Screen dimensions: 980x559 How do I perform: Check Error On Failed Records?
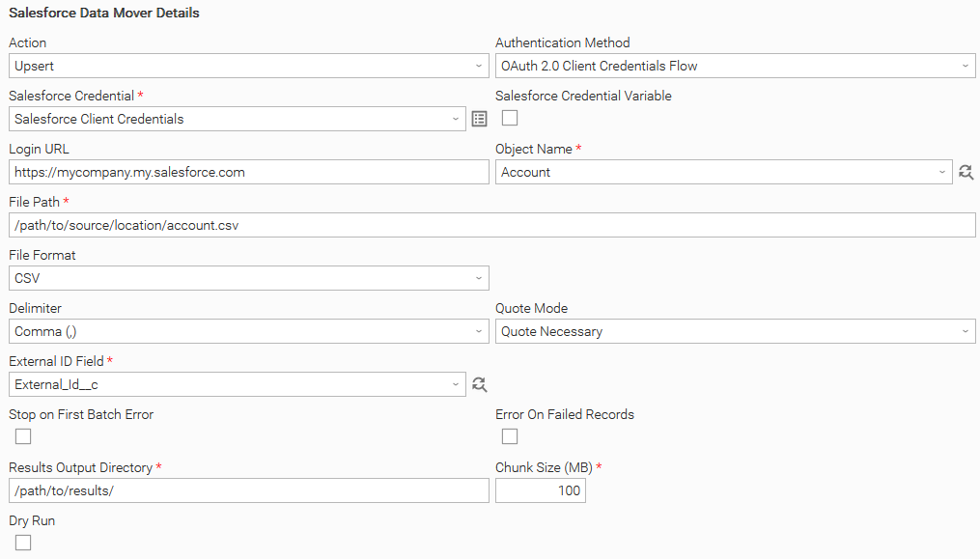tap(510, 436)
